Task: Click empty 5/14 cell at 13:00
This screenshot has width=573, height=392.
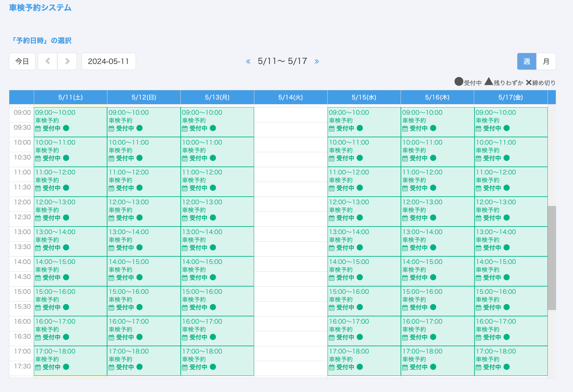Action: coord(290,234)
